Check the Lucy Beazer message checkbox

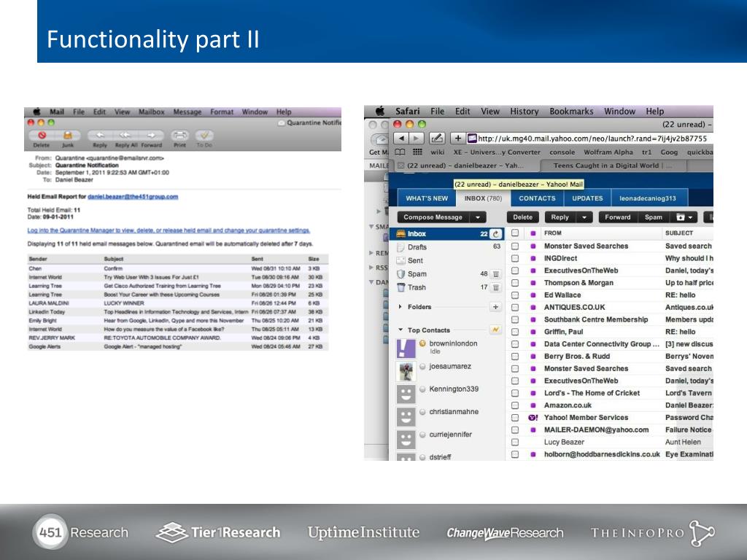(x=515, y=443)
